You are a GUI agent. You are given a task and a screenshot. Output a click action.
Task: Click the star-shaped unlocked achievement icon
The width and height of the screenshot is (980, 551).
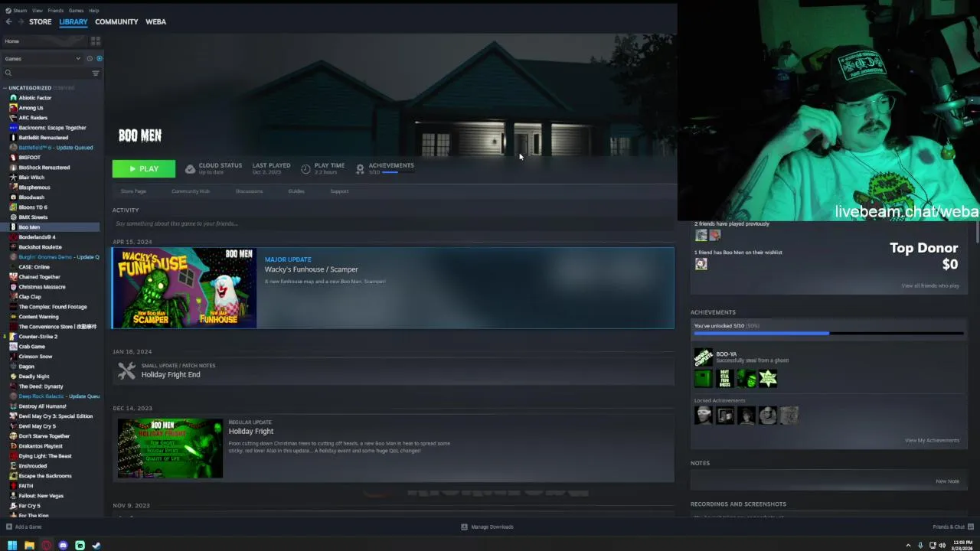point(767,378)
